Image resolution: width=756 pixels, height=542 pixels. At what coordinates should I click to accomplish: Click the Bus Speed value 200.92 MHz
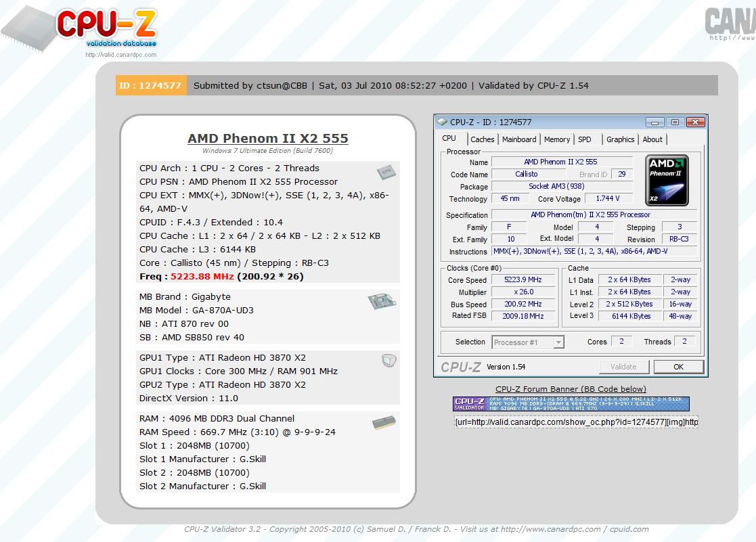pos(523,304)
